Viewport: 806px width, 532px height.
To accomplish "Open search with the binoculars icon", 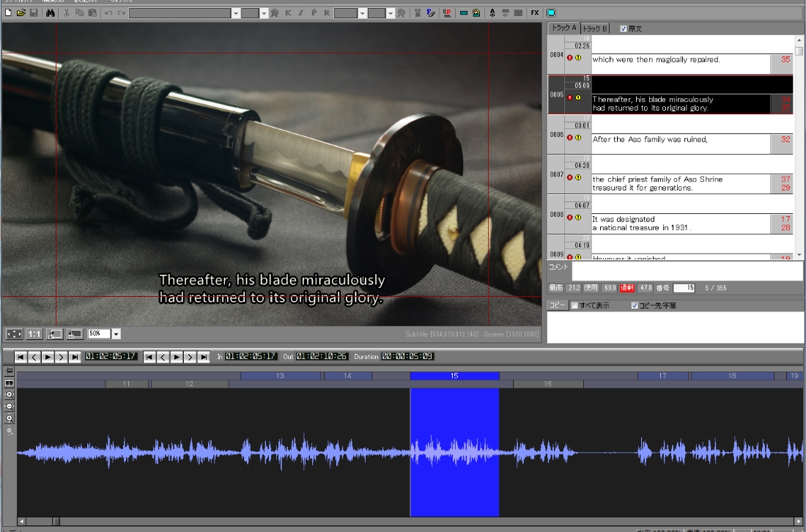I will [50, 13].
